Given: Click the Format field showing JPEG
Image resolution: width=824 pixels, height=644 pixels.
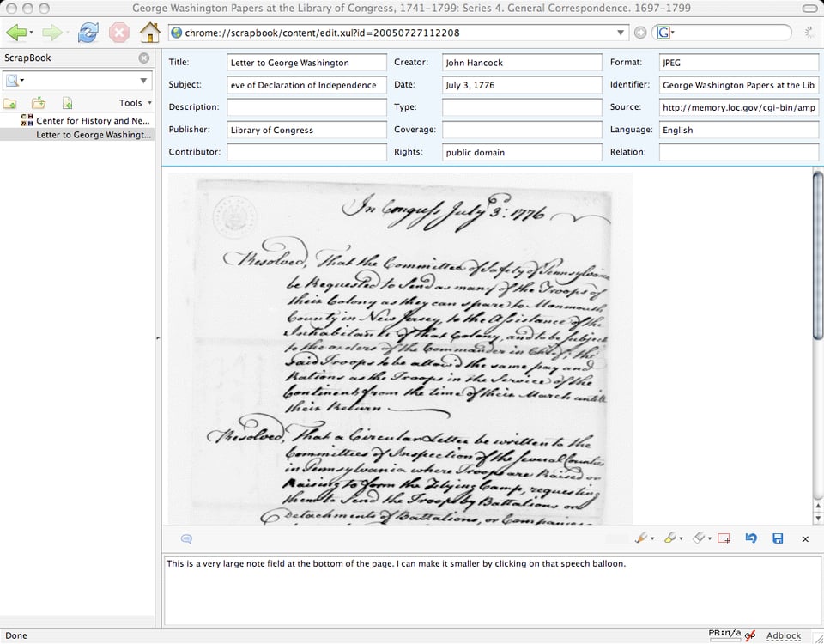Looking at the screenshot, I should pos(739,63).
